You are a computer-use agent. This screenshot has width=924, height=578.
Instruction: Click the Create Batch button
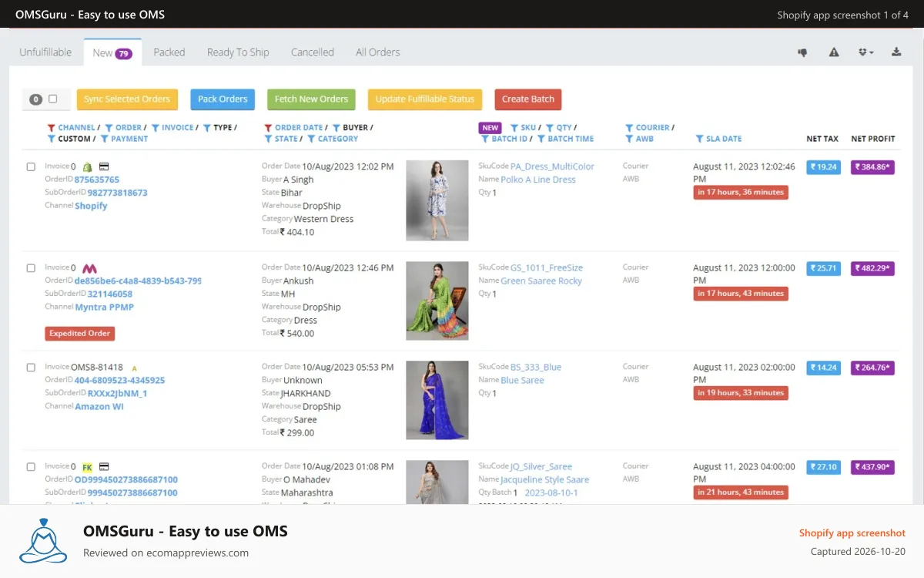click(528, 99)
